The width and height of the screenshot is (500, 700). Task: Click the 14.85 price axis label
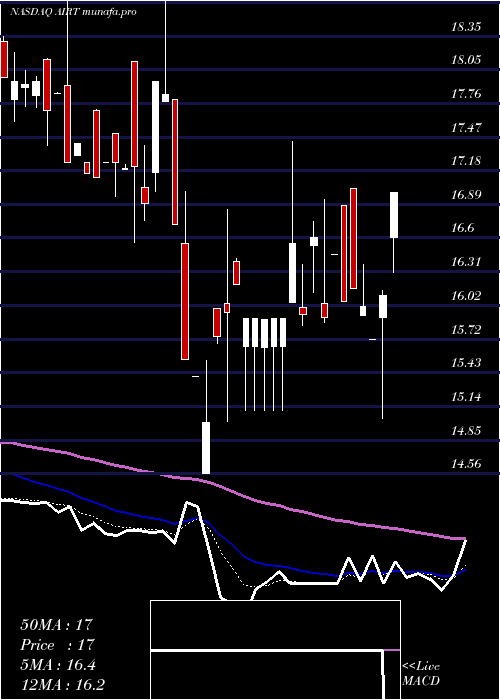(x=466, y=431)
